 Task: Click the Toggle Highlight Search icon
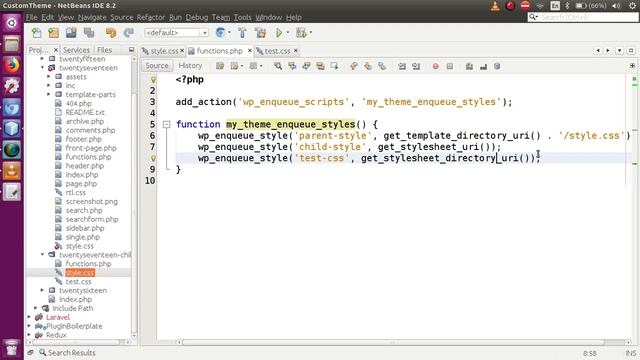click(x=320, y=66)
